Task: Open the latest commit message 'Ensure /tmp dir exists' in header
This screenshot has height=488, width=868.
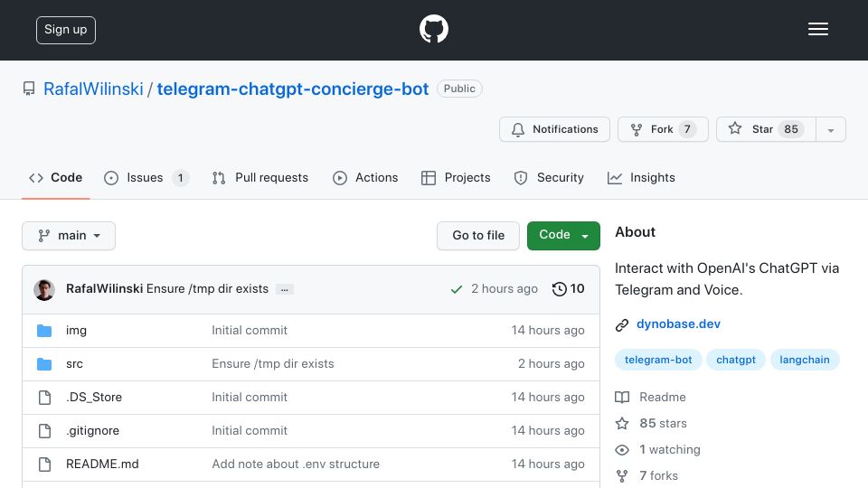Action: pyautogui.click(x=207, y=289)
